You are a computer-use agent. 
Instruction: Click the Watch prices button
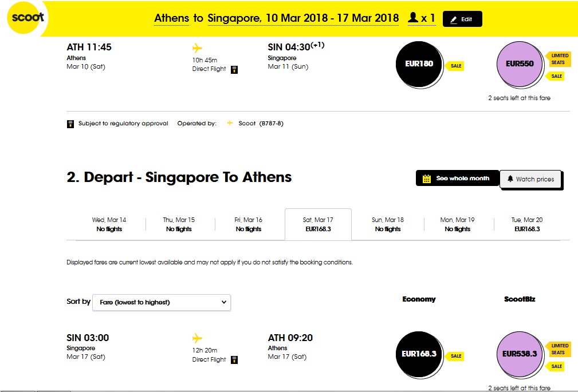click(531, 180)
